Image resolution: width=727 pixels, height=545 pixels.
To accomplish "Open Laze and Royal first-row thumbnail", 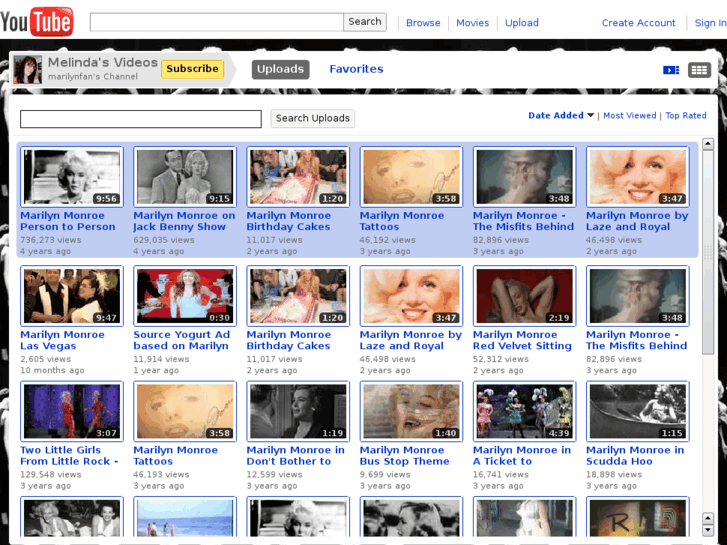I will [x=638, y=176].
